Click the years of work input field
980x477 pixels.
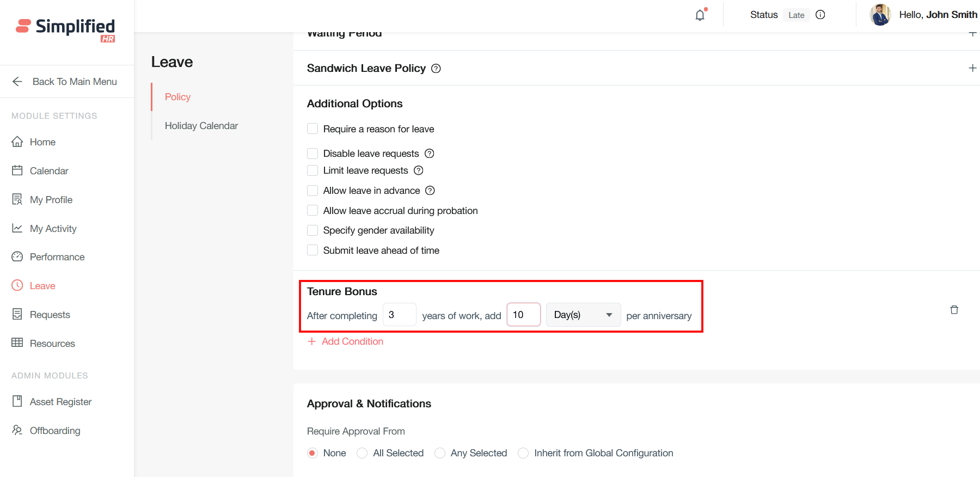pyautogui.click(x=399, y=315)
